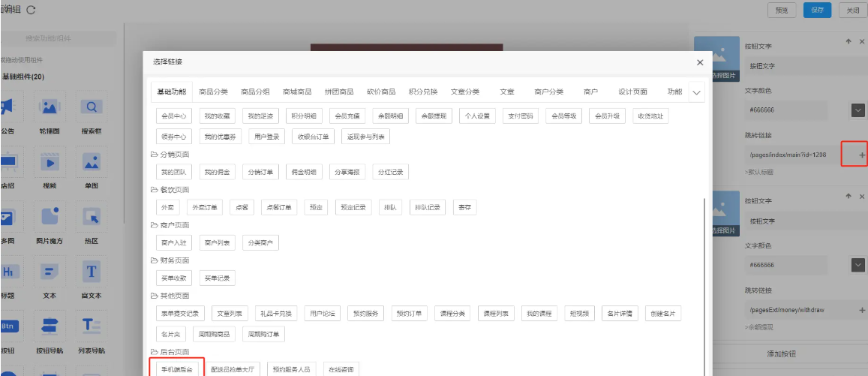
Task: Open the 商城商品 tab
Action: pyautogui.click(x=297, y=92)
